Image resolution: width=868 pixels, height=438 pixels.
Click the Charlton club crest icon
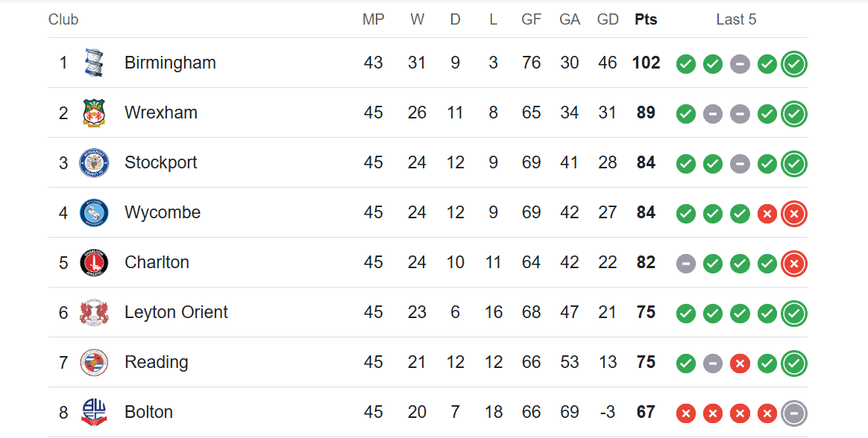pos(94,262)
